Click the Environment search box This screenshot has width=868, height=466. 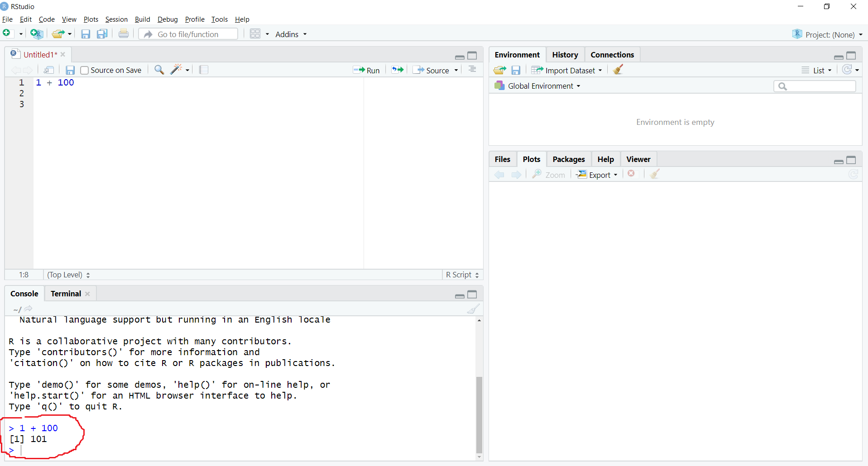[x=815, y=86]
